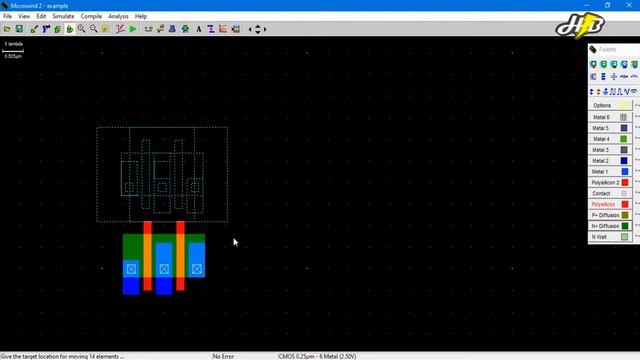Select the second green contact icon in palette
This screenshot has width=640, height=360.
click(603, 64)
